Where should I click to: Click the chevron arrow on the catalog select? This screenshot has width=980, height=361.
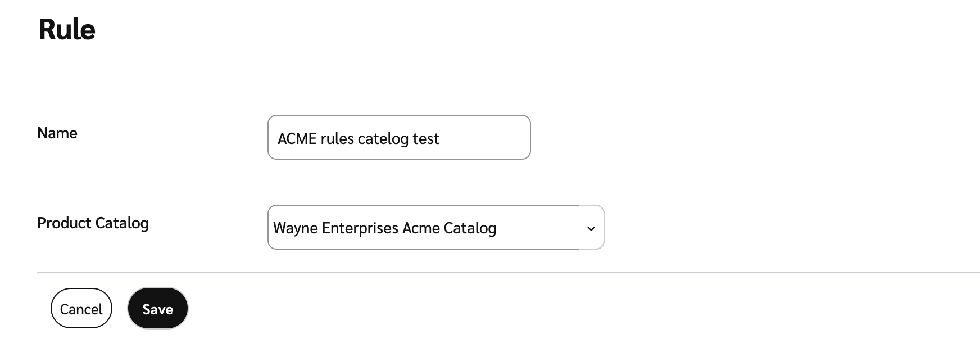tap(591, 228)
